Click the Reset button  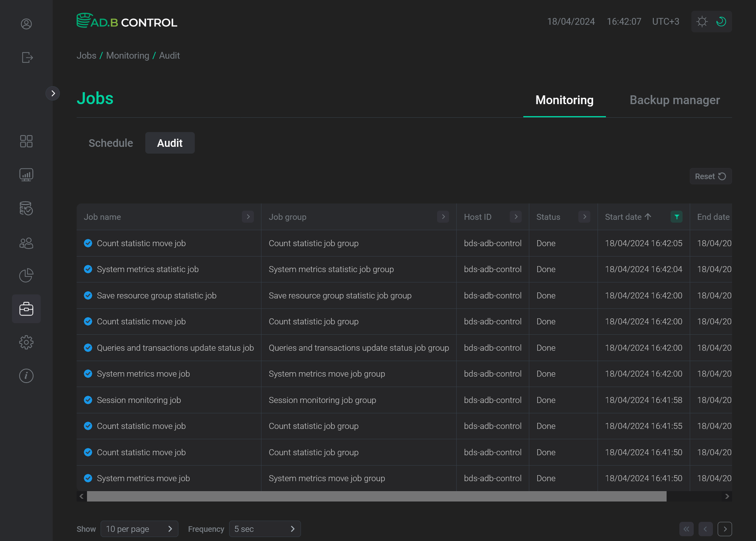(x=710, y=176)
